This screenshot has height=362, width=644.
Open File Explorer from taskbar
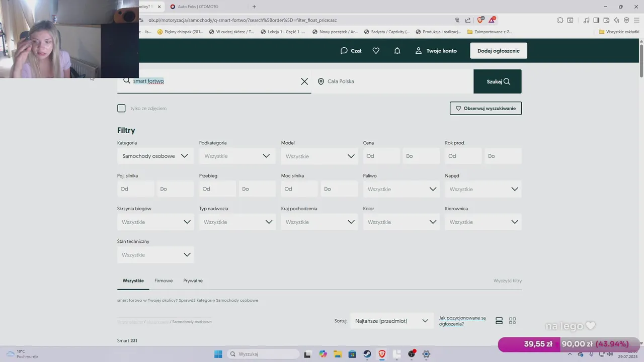pyautogui.click(x=338, y=354)
